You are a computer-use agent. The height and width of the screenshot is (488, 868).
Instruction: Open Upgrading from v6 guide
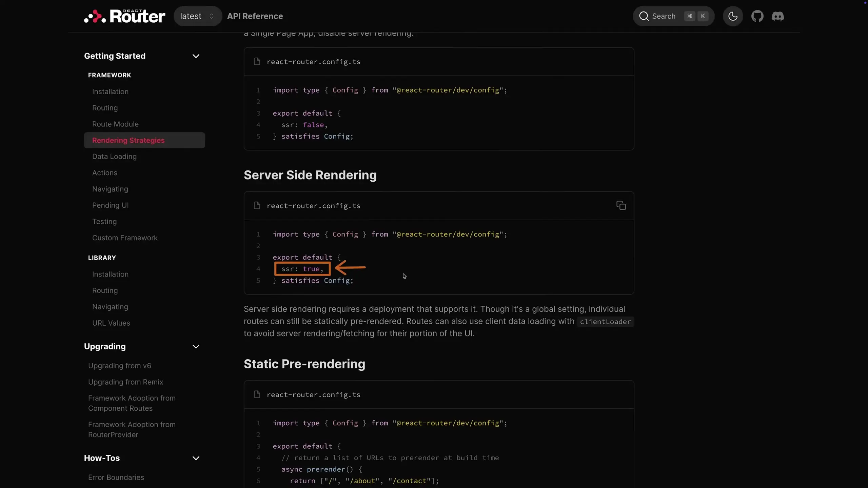click(x=119, y=366)
